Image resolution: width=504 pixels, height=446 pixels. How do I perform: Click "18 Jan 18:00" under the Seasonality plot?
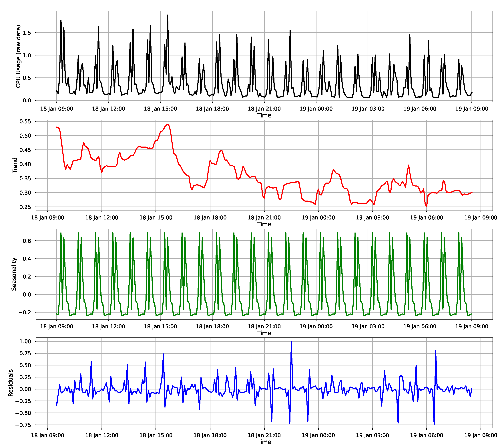point(212,326)
